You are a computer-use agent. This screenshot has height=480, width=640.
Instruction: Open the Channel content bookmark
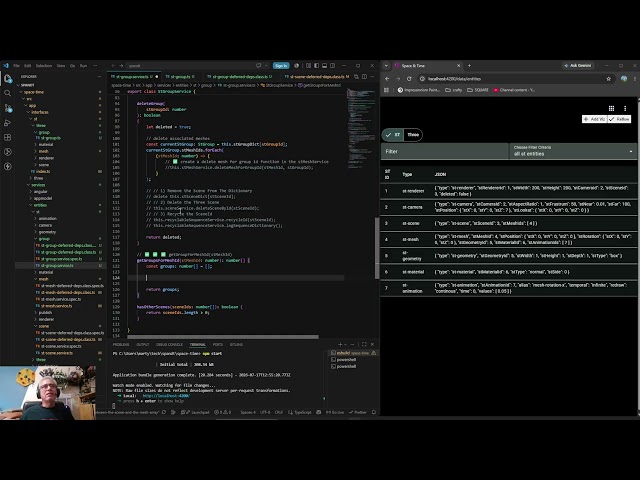514,90
